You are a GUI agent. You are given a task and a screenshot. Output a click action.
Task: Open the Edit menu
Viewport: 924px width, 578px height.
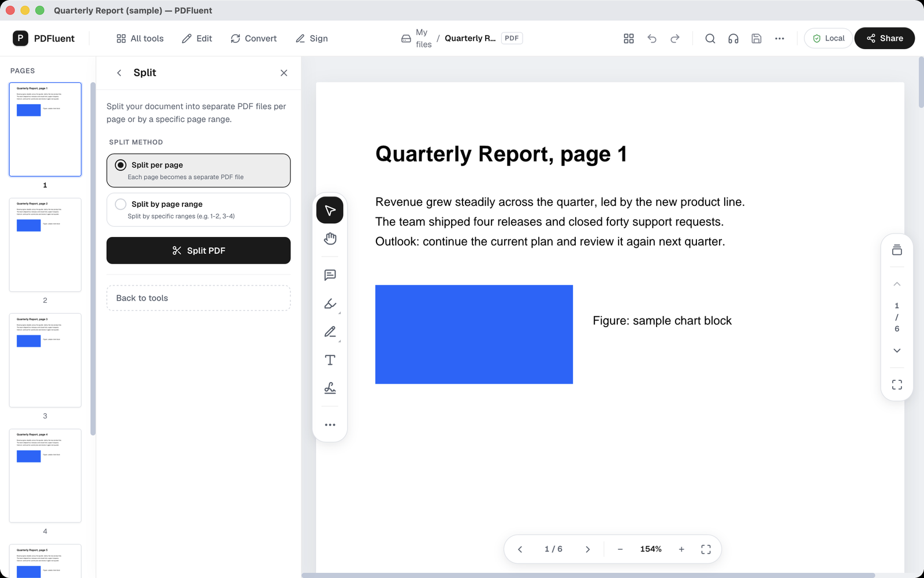197,38
